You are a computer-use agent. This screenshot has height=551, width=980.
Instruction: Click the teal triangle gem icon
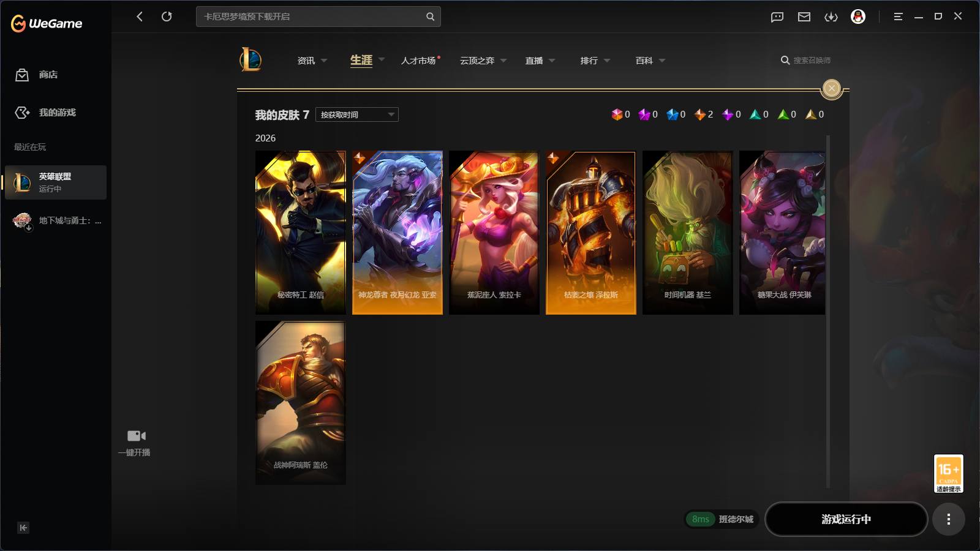point(755,114)
